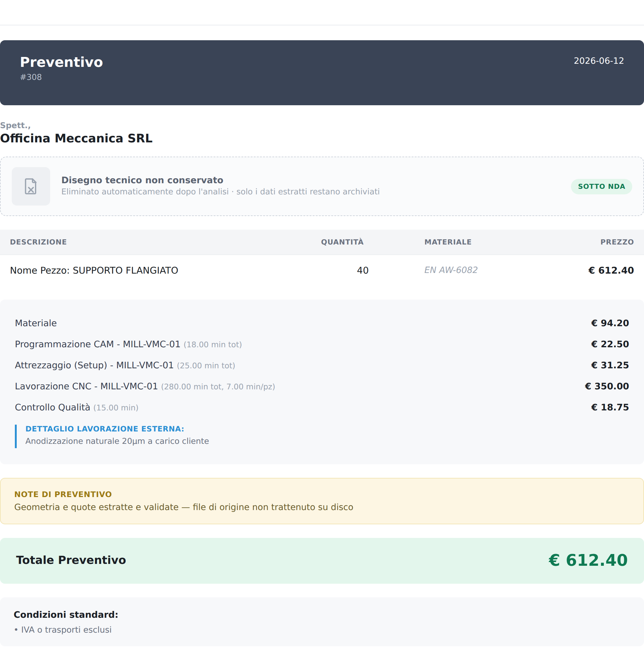The image size is (644, 671).
Task: Click '(15.00 min)' time annotation
Action: coord(116,408)
